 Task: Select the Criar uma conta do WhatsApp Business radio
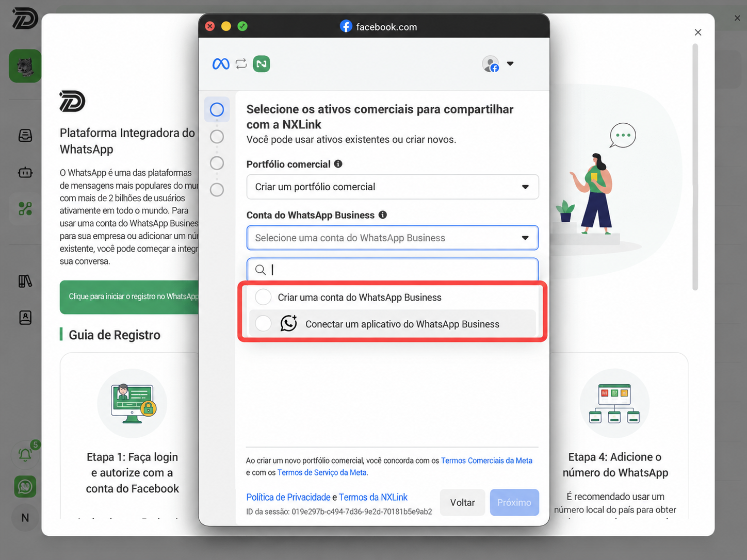[263, 297]
